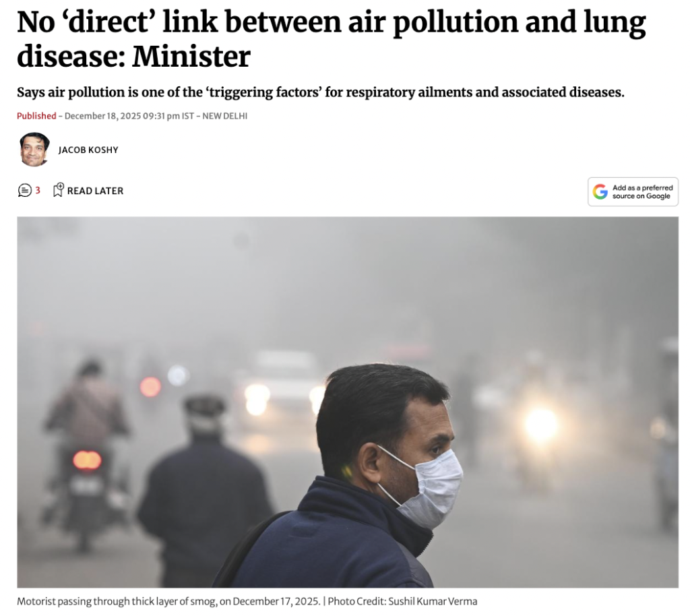The width and height of the screenshot is (690, 616).
Task: Click the comment count number 3
Action: [38, 190]
